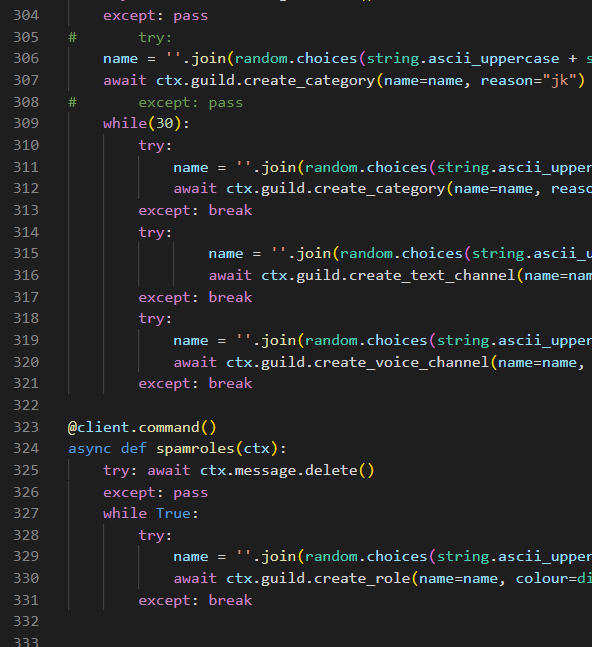Click 'string.ascii_uppercase' on line 306
Image resolution: width=592 pixels, height=647 pixels.
tap(463, 59)
